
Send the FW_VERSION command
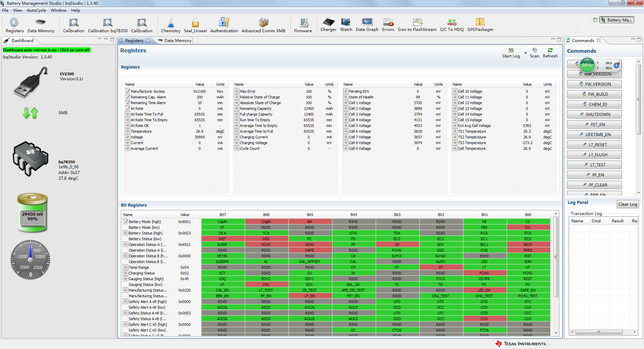[x=594, y=84]
